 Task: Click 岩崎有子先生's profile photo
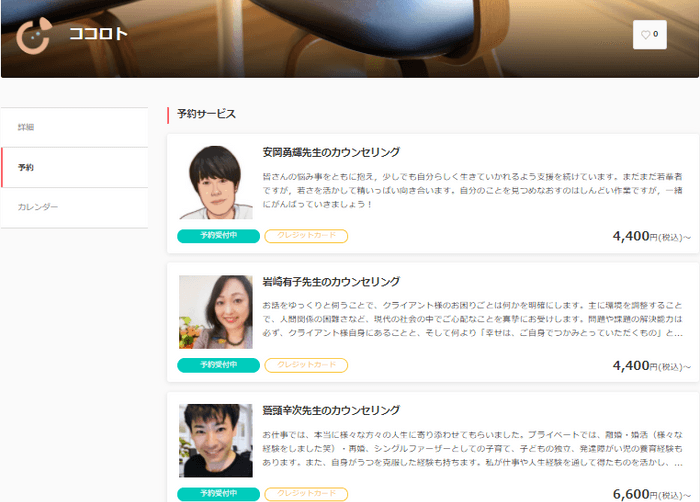pos(216,312)
